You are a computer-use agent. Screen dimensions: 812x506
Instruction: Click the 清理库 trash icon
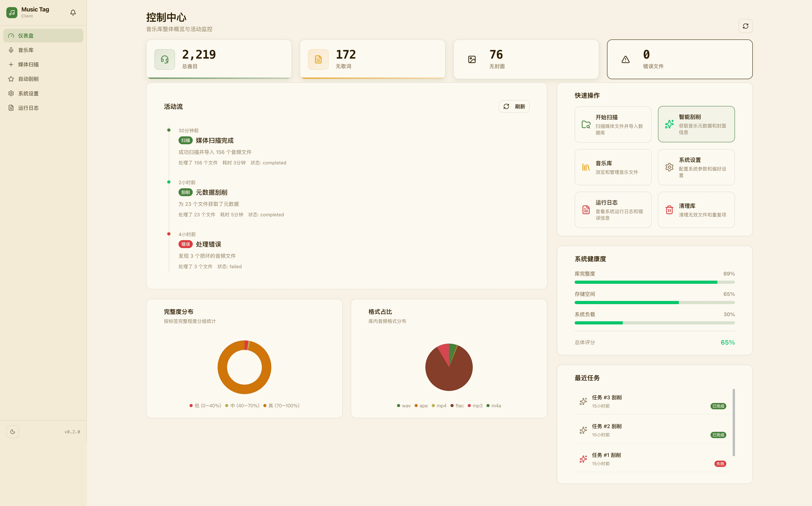[669, 210]
